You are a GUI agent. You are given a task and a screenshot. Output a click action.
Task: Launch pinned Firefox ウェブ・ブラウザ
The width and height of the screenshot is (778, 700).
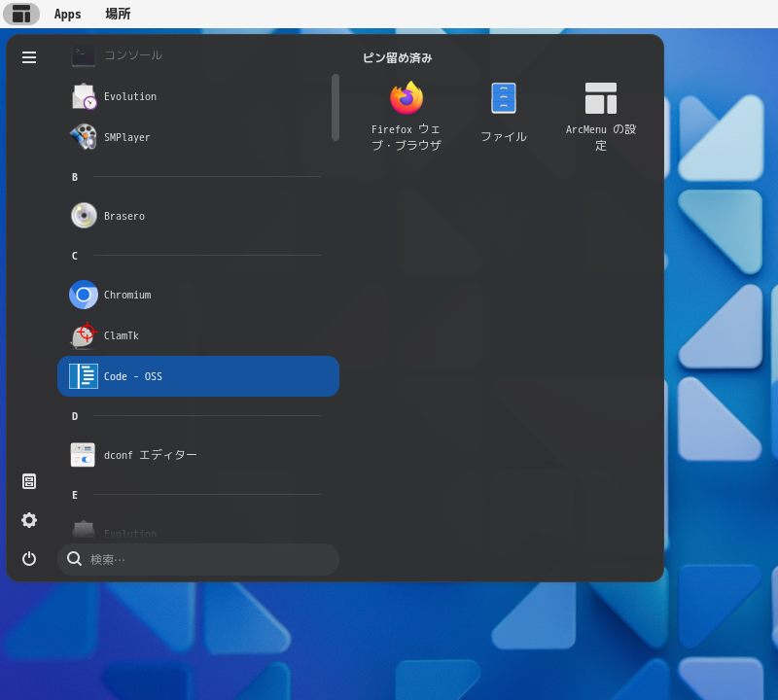point(406,117)
